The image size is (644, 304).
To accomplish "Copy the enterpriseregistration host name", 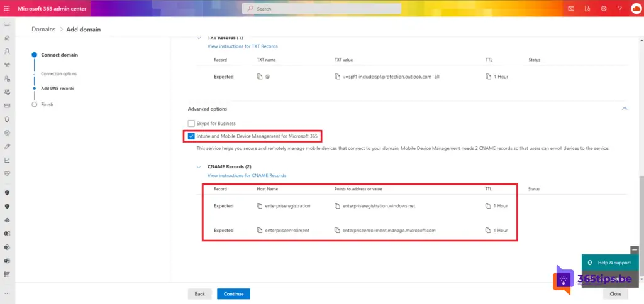I will (x=260, y=206).
